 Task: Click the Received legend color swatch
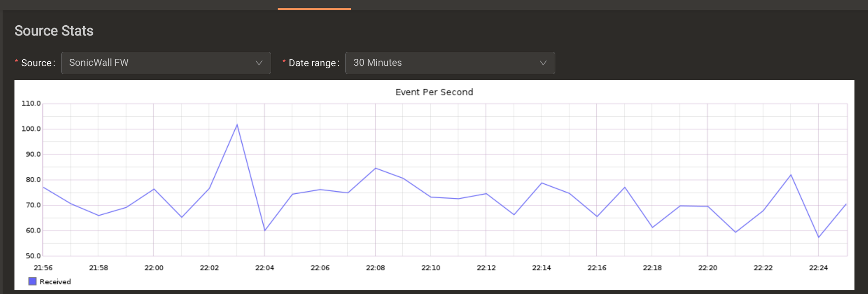pos(32,281)
